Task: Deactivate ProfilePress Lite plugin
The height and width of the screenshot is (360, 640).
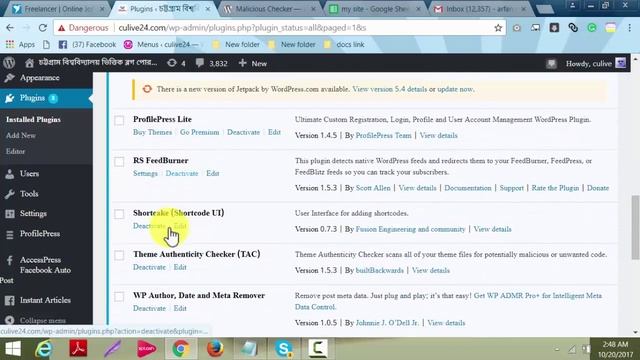Action: click(x=243, y=132)
